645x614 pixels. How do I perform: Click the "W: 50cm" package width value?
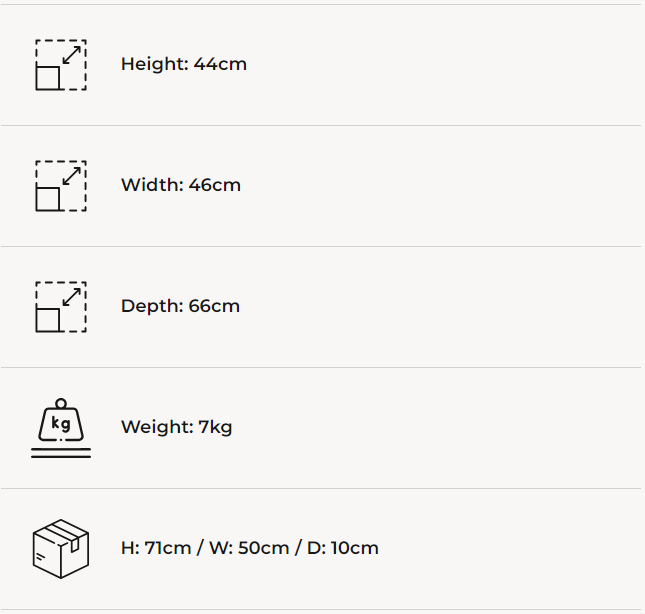click(x=247, y=548)
